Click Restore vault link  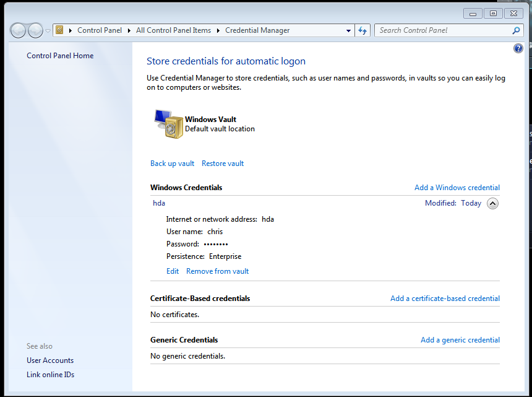223,164
